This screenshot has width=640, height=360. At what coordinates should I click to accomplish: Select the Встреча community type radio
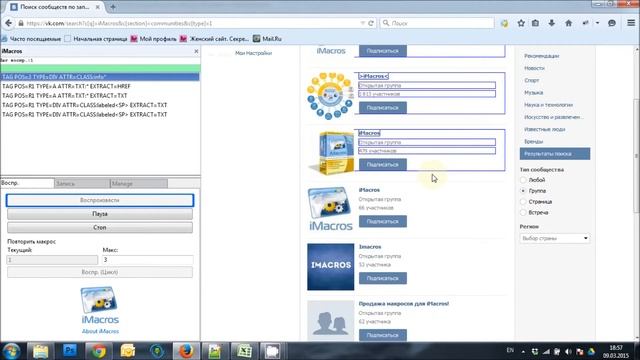(523, 213)
